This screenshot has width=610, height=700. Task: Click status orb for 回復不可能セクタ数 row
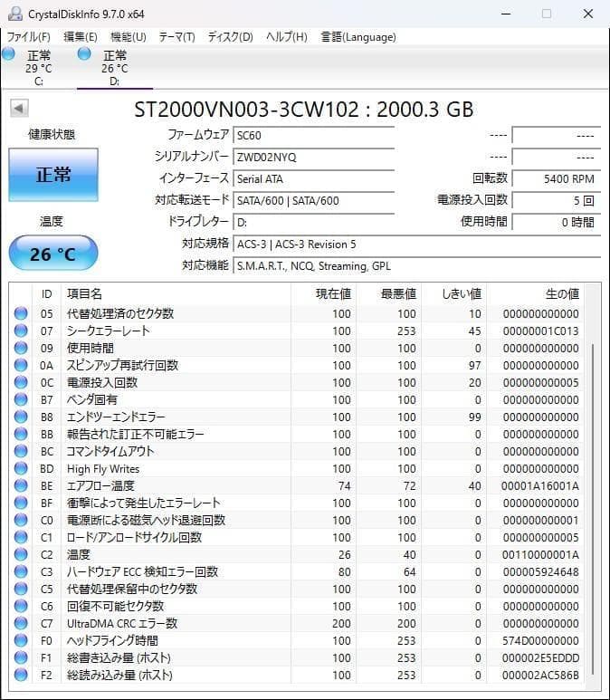coord(21,606)
